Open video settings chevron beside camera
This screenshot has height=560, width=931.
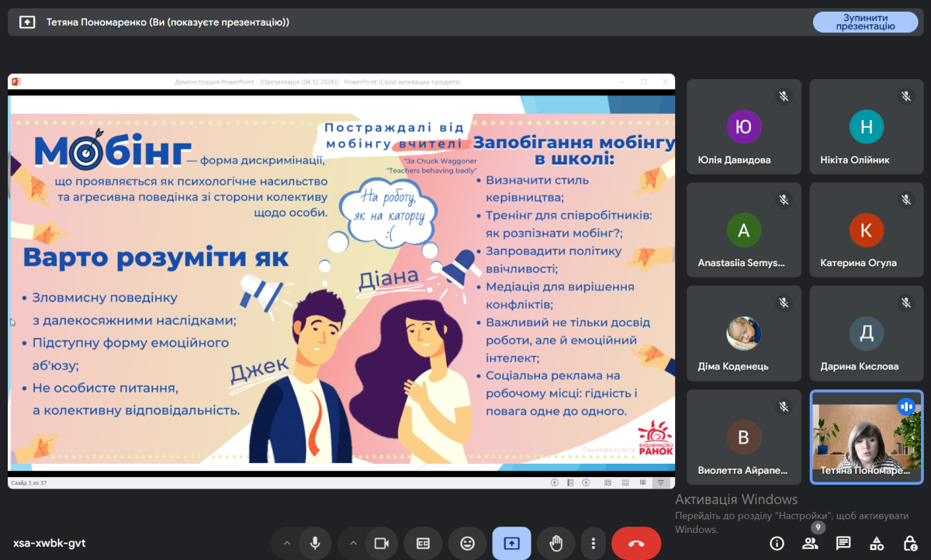(353, 543)
